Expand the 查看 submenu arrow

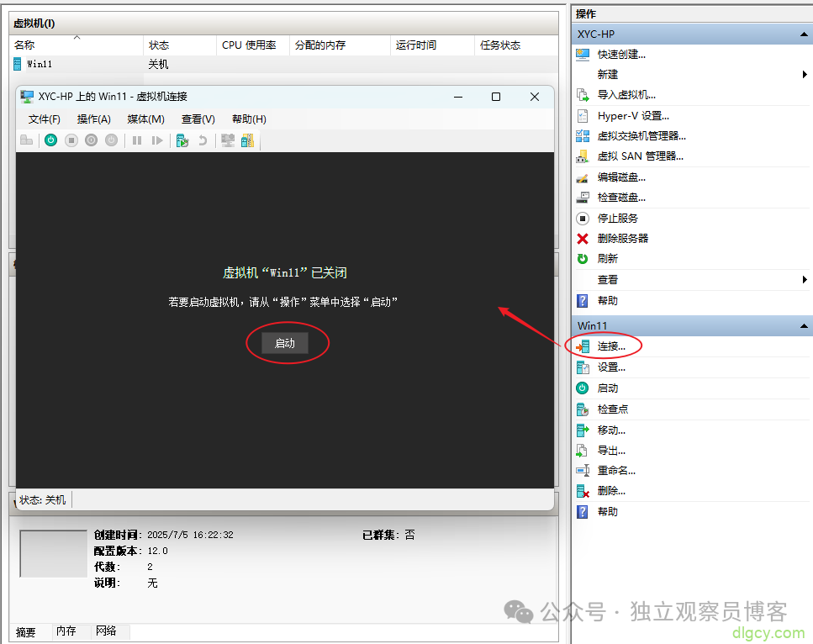pyautogui.click(x=804, y=279)
